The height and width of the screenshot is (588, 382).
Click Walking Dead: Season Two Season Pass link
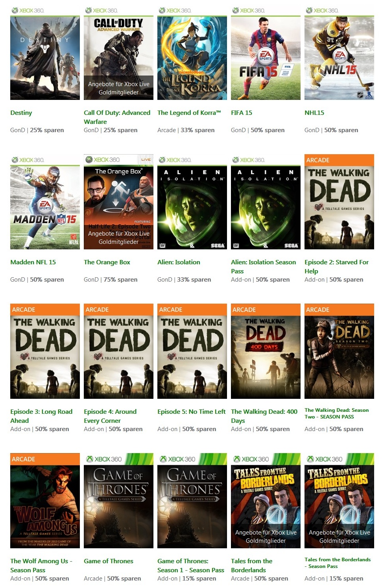[337, 413]
